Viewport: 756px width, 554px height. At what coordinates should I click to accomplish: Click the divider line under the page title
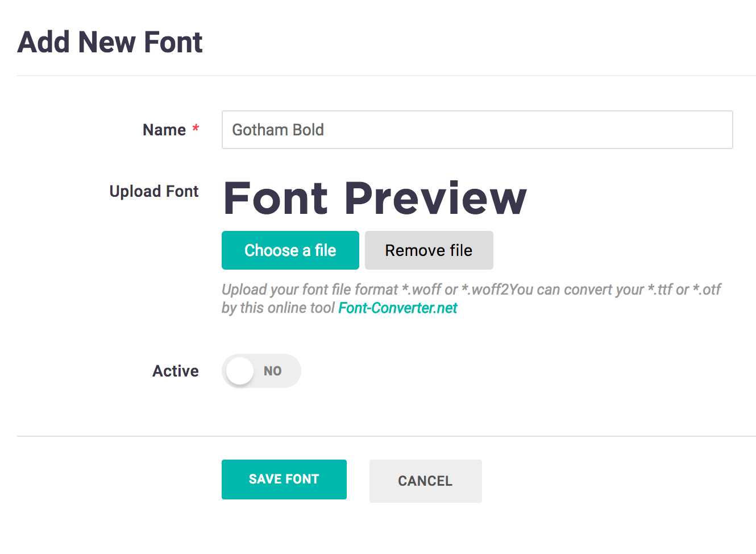point(387,76)
